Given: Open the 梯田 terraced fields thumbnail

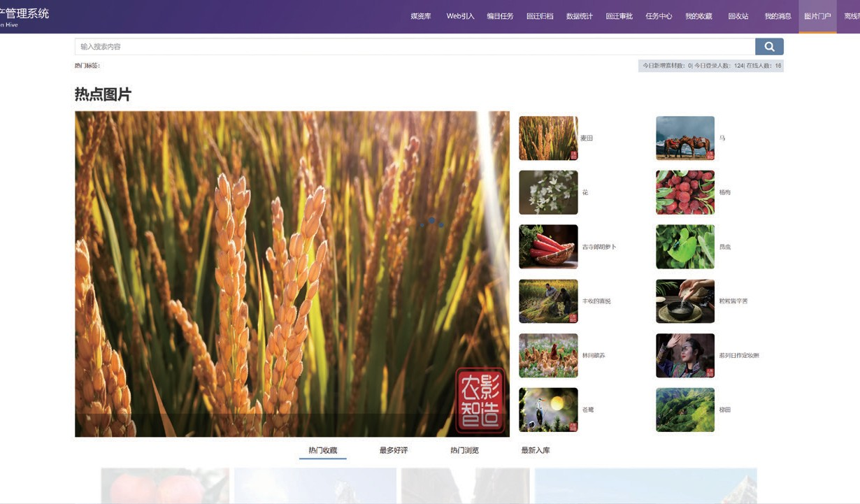Looking at the screenshot, I should pos(685,410).
